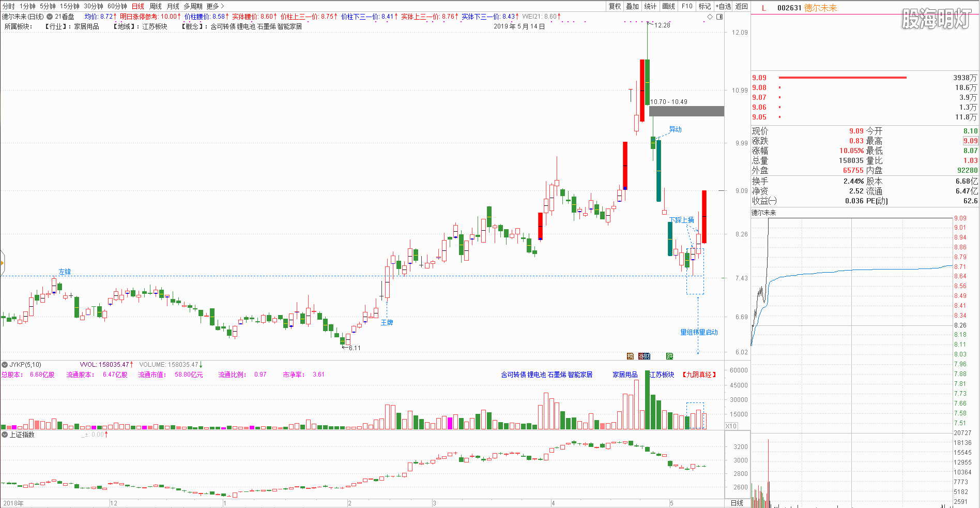The width and height of the screenshot is (980, 508).
Task: Select the 15分钟 period tab
Action: tap(69, 6)
